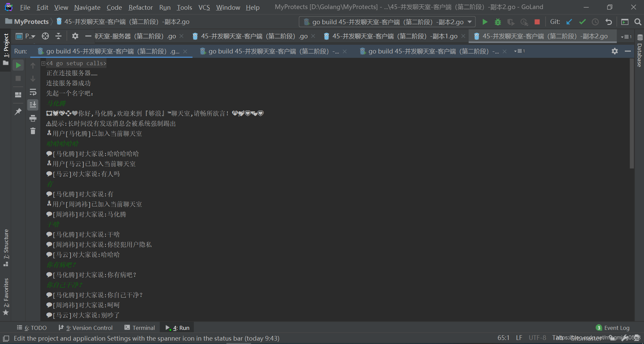Screen dimensions: 644x344
Task: Move up the stack trace arrow
Action: (33, 65)
